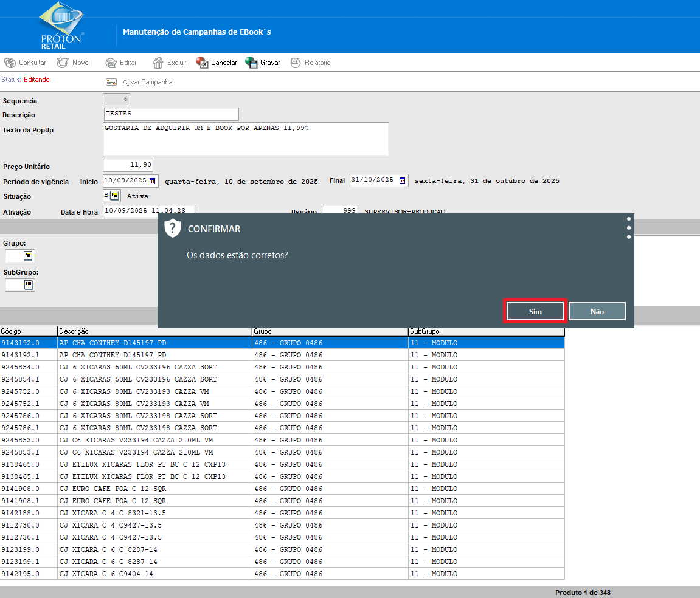Screen dimensions: 700x598
Task: Open the Situação lookup list icon
Action: tap(114, 196)
